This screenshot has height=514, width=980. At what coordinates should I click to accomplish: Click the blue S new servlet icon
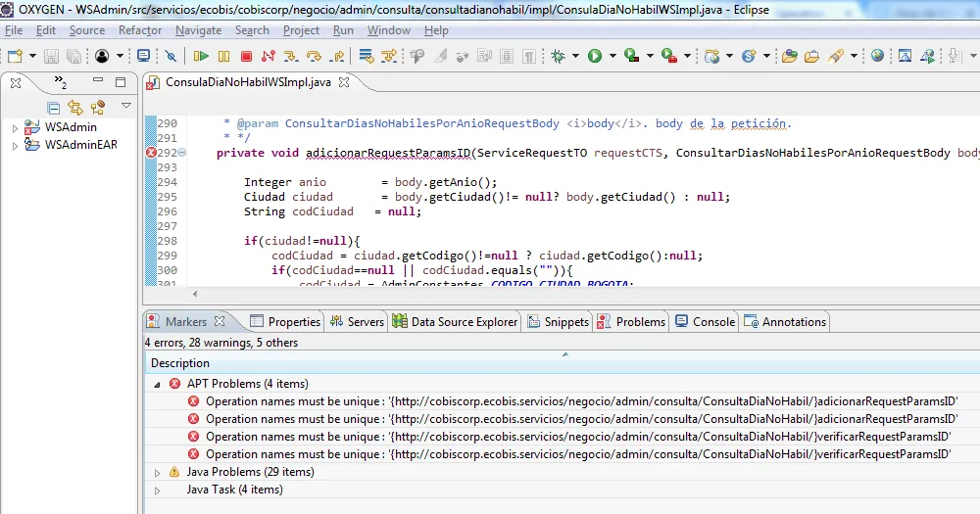(749, 56)
